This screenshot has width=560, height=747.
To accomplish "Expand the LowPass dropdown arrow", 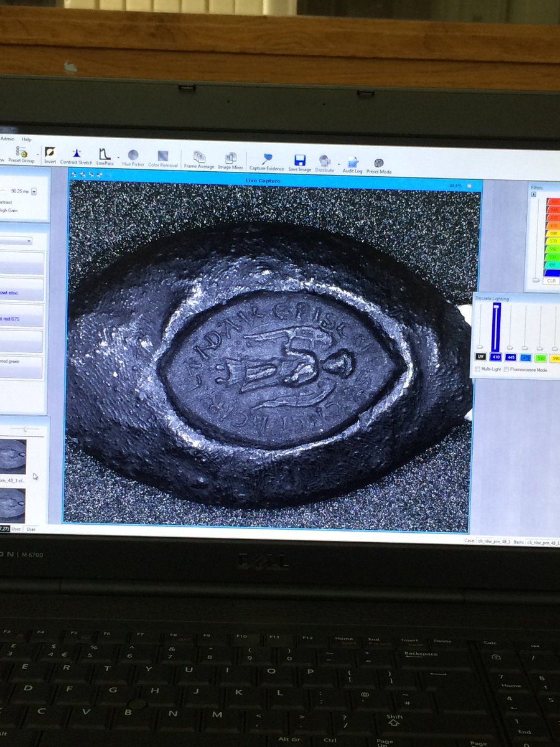I will [118, 157].
